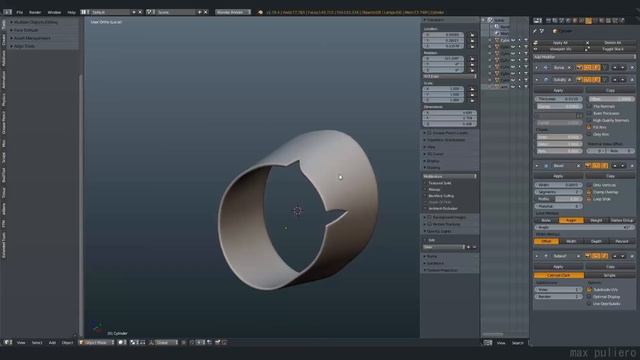
Task: Open the Add Modifier dropdown
Action: pyautogui.click(x=584, y=57)
